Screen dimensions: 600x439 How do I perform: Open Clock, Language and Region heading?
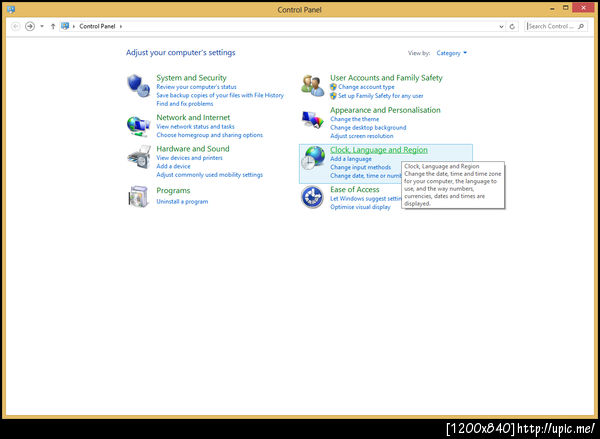[379, 150]
